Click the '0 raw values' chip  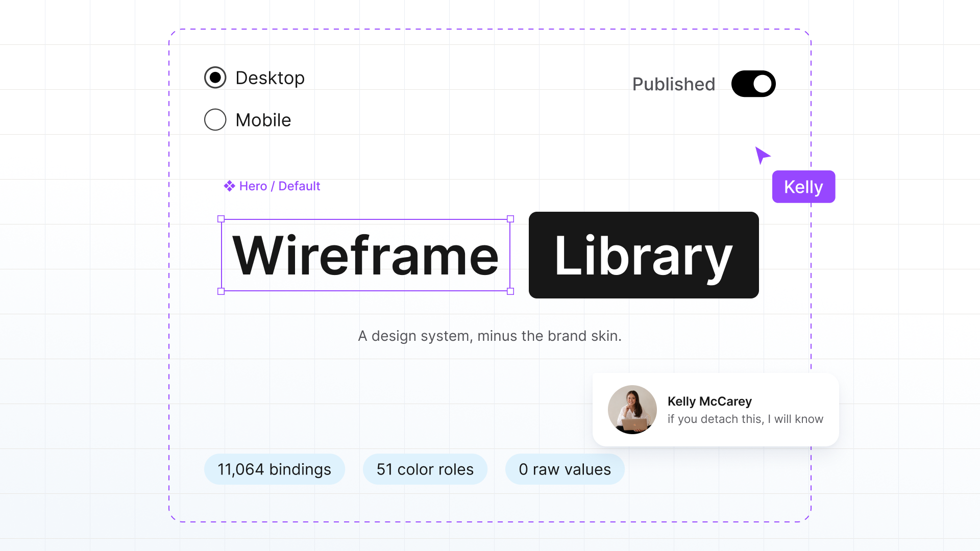565,469
